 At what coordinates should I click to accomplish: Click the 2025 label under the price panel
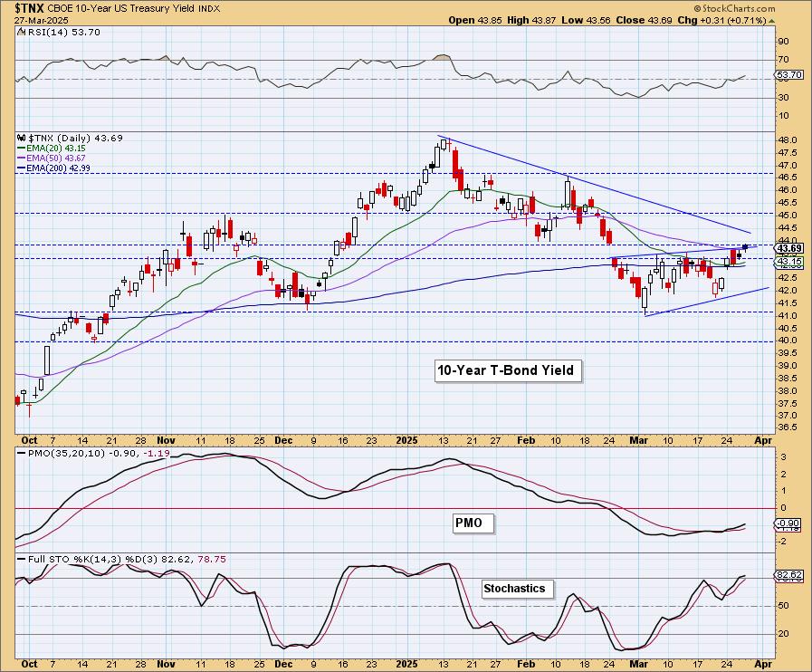point(406,440)
